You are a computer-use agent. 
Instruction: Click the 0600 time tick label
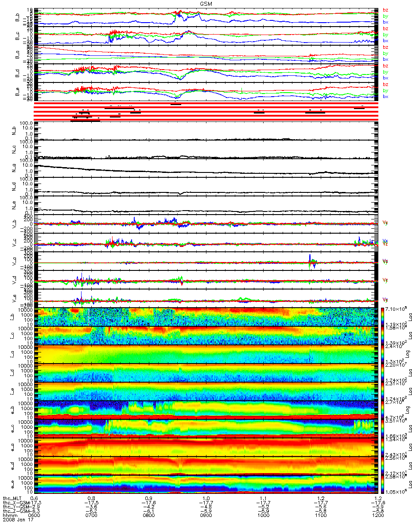(x=35, y=516)
